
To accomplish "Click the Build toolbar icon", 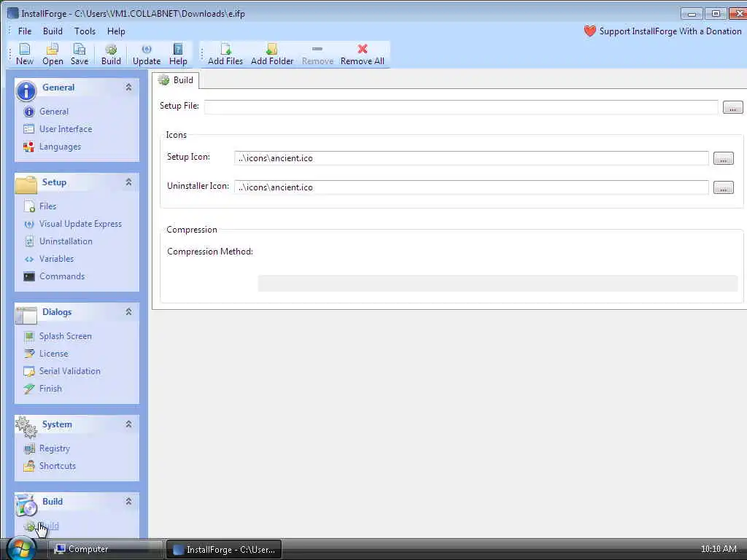I will (x=111, y=54).
